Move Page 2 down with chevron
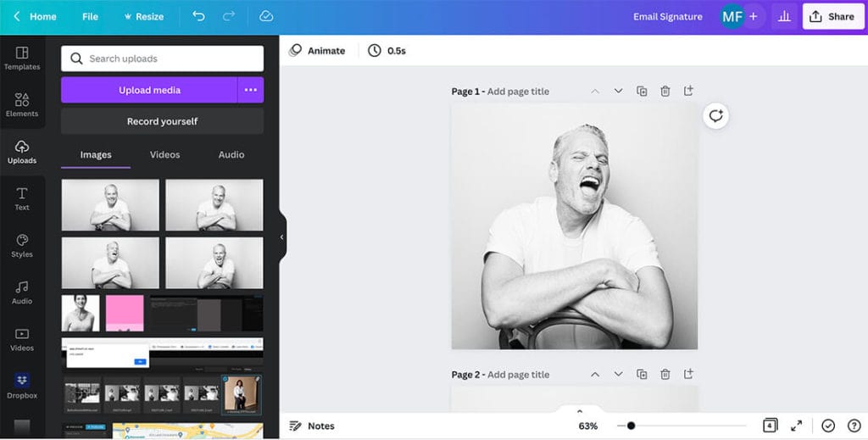Image resolution: width=868 pixels, height=440 pixels. click(x=618, y=375)
